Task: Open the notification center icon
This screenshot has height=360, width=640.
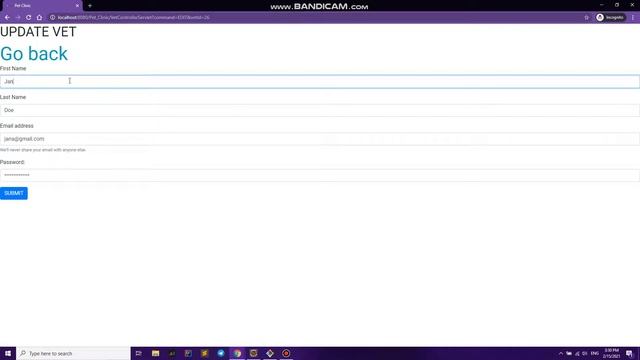Action: pos(630,353)
